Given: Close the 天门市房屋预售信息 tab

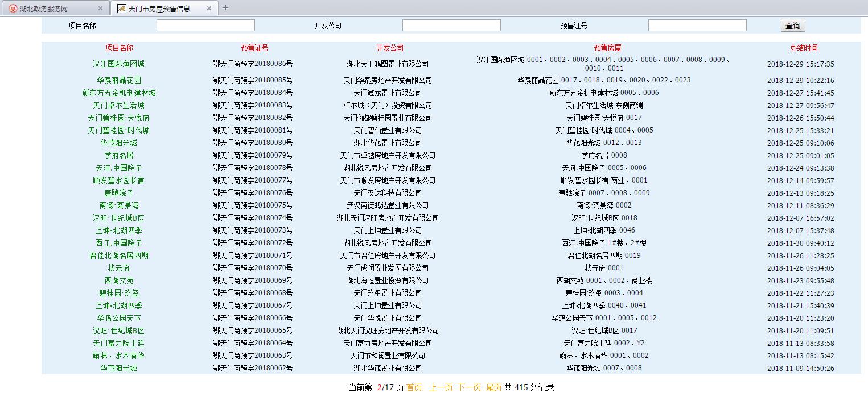Looking at the screenshot, I should [x=209, y=9].
